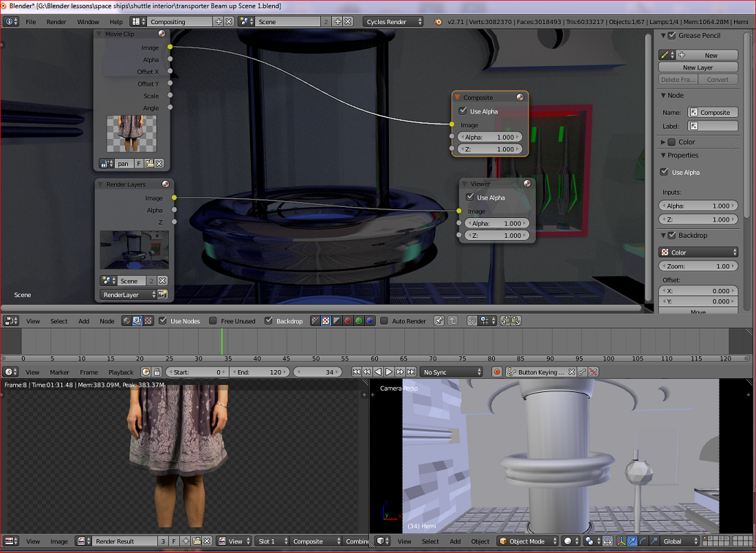Toggle automatic keyframe record button

coord(497,372)
